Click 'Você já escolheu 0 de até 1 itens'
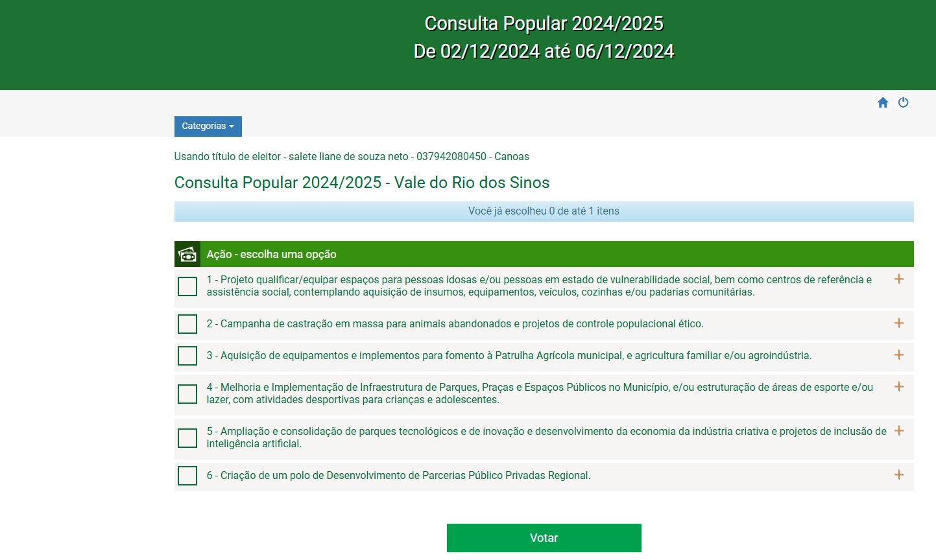Screen dimensions: 936x560 click(x=544, y=211)
